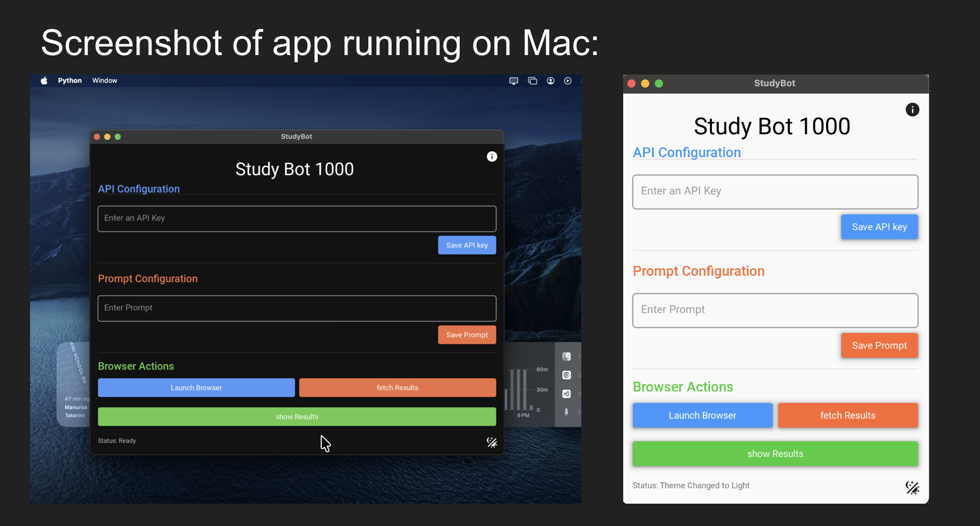
Task: Maximize the dark StudyBot window
Action: coord(118,137)
